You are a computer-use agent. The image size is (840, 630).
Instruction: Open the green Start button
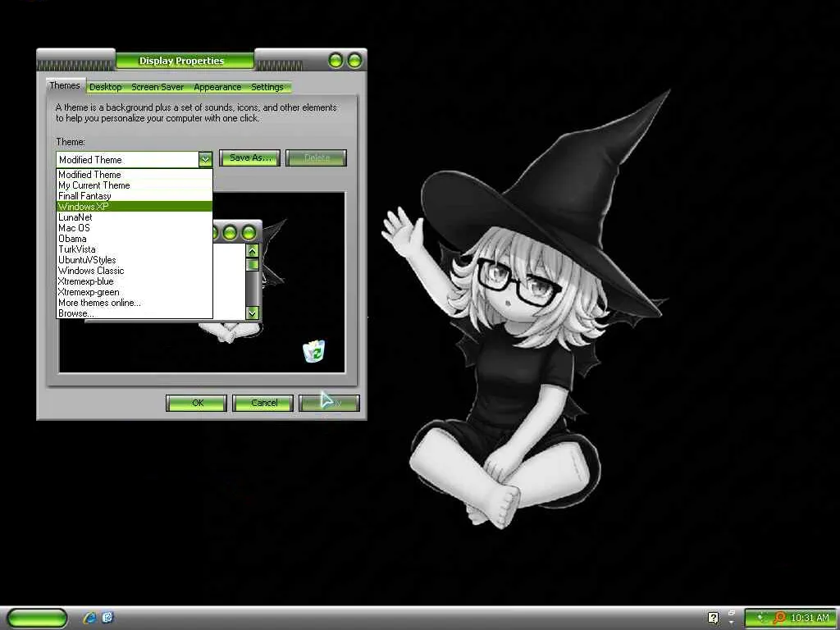(x=37, y=618)
